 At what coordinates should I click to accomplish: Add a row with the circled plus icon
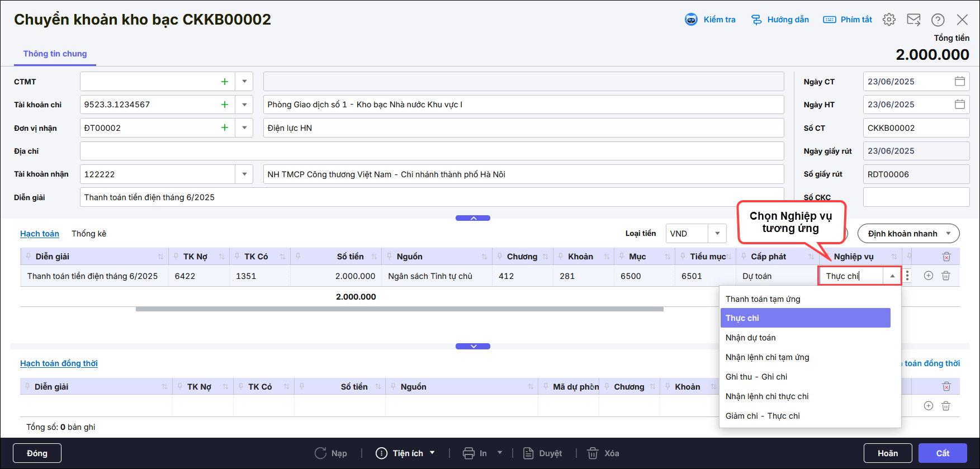[929, 276]
